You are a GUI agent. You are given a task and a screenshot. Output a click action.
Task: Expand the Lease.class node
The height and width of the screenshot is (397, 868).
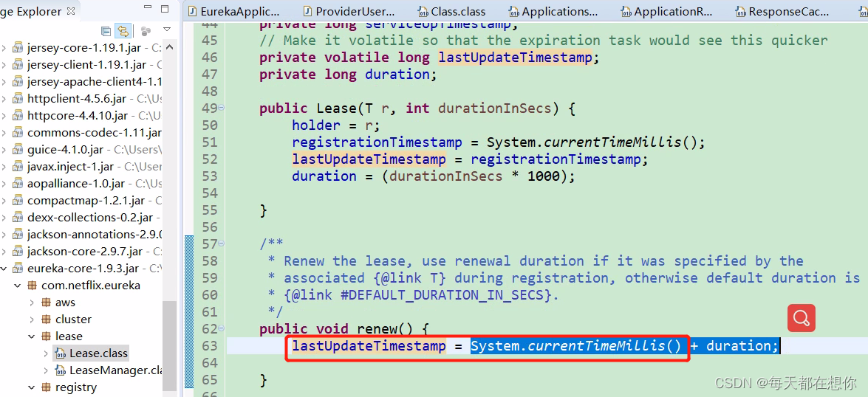click(46, 353)
